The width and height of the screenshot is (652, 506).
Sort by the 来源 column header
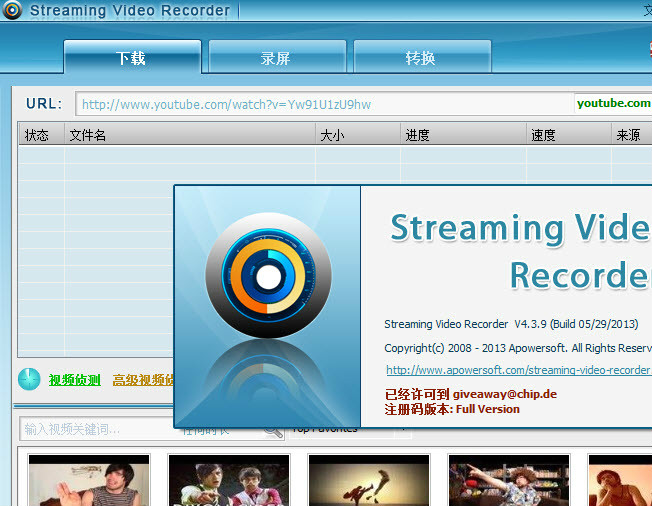tap(631, 135)
